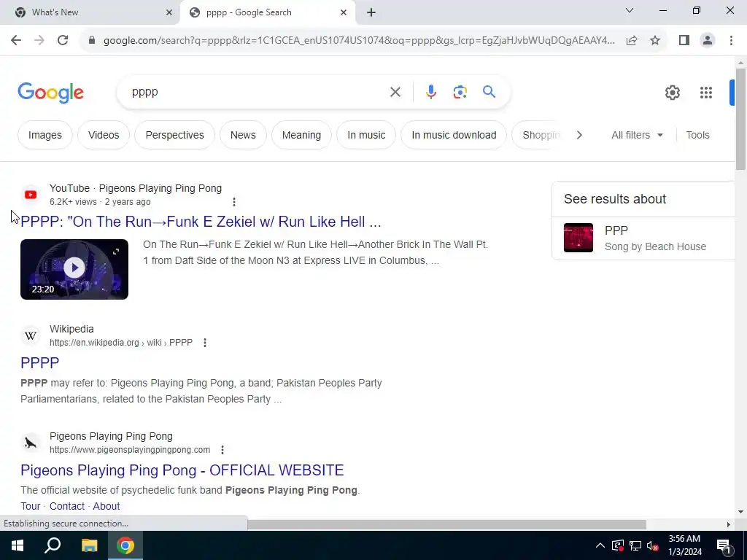The width and height of the screenshot is (747, 560).
Task: Click the Pigeons Playing Ping Pong favicon
Action: pos(31,443)
